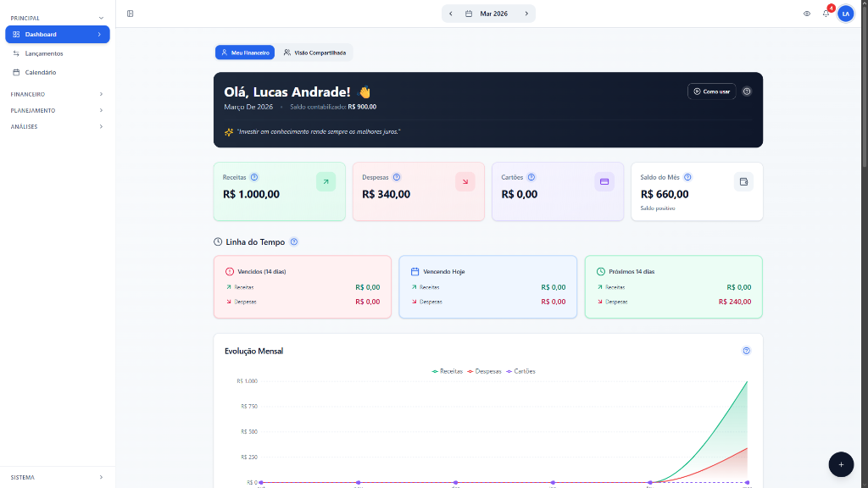Expand the PLANEJAMENTO section
Image resolution: width=868 pixels, height=488 pixels.
coord(58,111)
